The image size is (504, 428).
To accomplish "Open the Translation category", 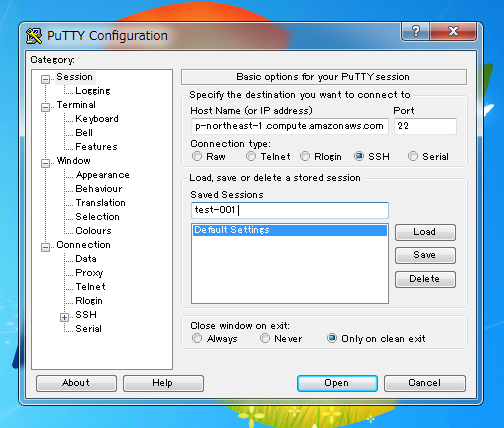I will coord(100,203).
